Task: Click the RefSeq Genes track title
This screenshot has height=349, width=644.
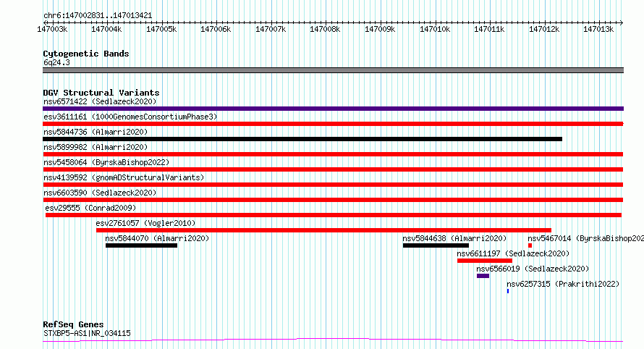Action: coord(73,324)
